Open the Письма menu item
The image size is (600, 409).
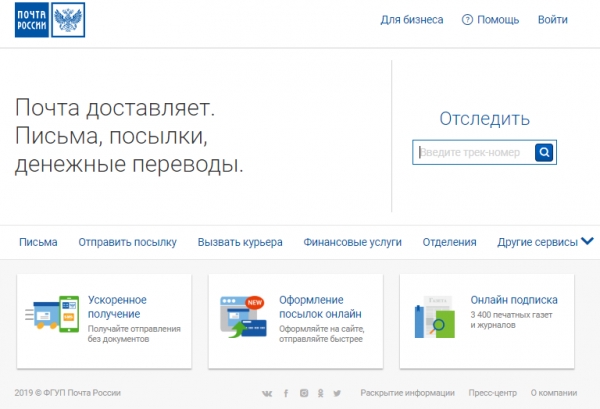coord(38,242)
